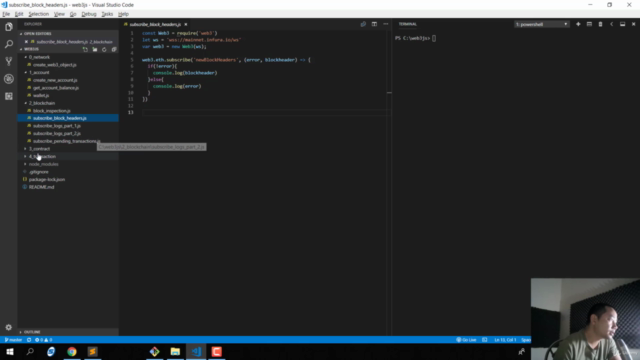This screenshot has width=640, height=360.
Task: Collapse the 2_blockchain folder
Action: tap(42, 103)
